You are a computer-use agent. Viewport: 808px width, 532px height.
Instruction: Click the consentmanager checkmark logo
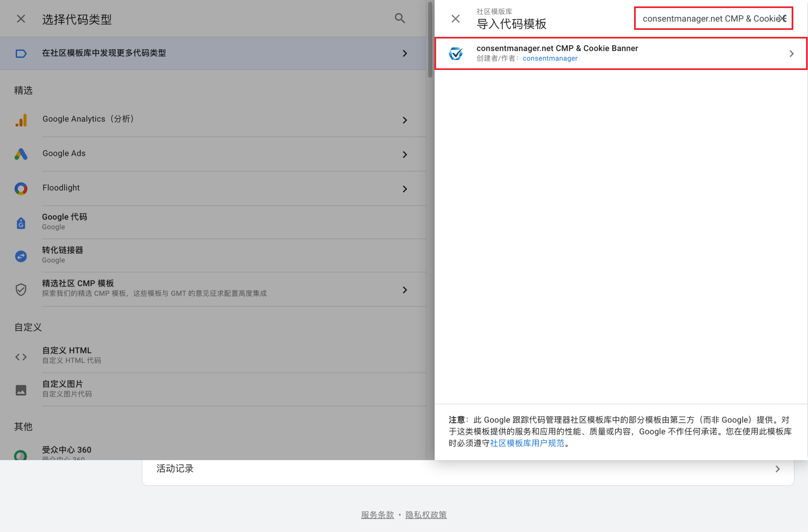pos(455,54)
